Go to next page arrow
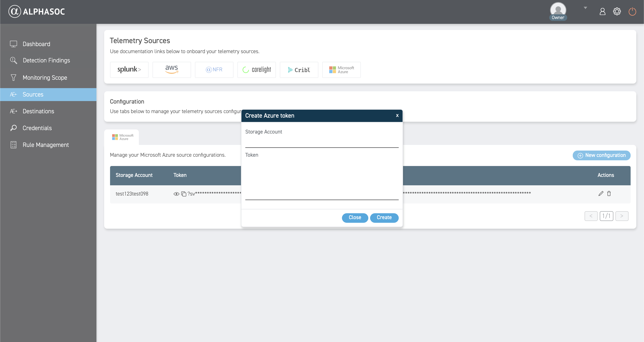 pos(622,216)
